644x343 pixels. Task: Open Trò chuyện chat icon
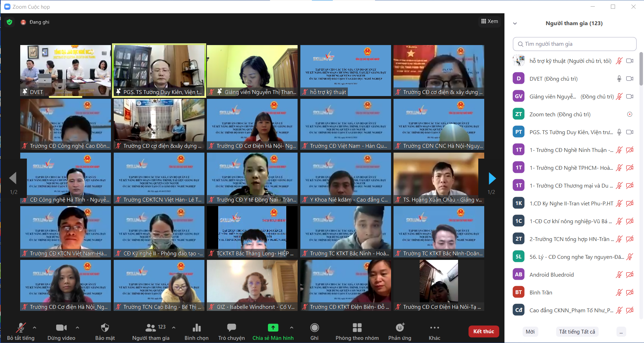231,328
